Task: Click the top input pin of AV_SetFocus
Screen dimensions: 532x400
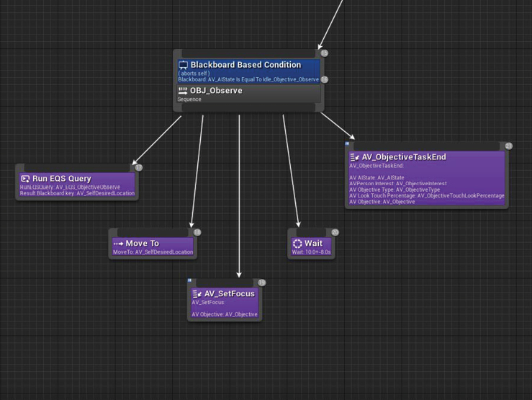Action: point(225,283)
